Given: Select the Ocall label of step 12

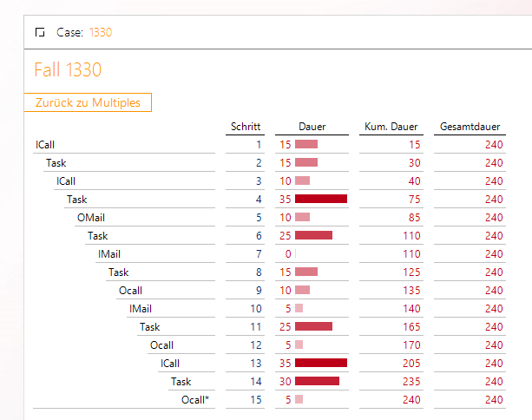Looking at the screenshot, I should pyautogui.click(x=161, y=345).
